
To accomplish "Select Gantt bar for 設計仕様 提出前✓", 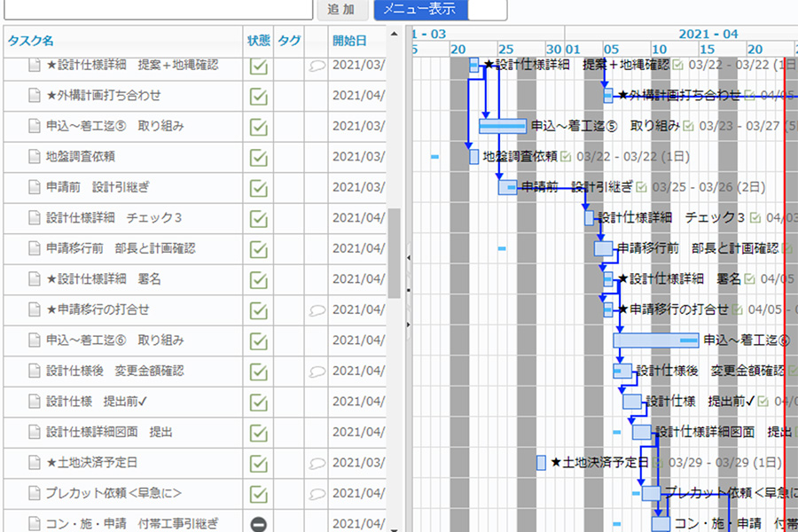I will coord(632,401).
